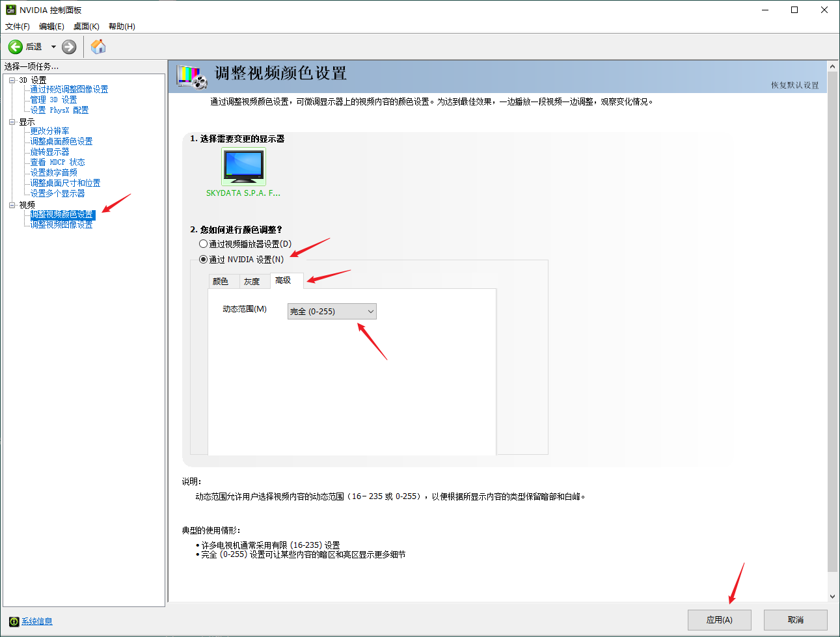Click the SKYDATA S.P.A. F... monitor label

click(x=243, y=193)
